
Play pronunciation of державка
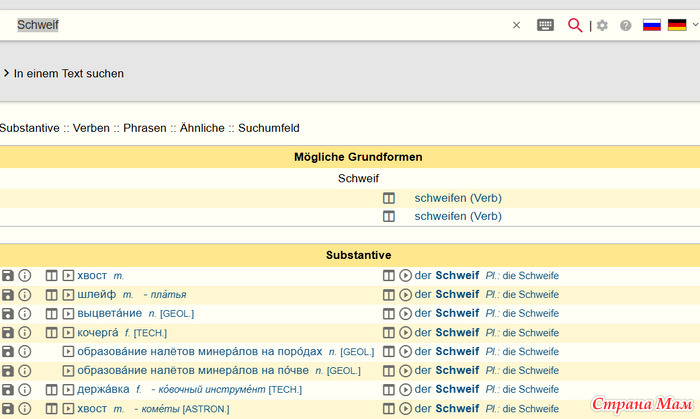tap(68, 390)
